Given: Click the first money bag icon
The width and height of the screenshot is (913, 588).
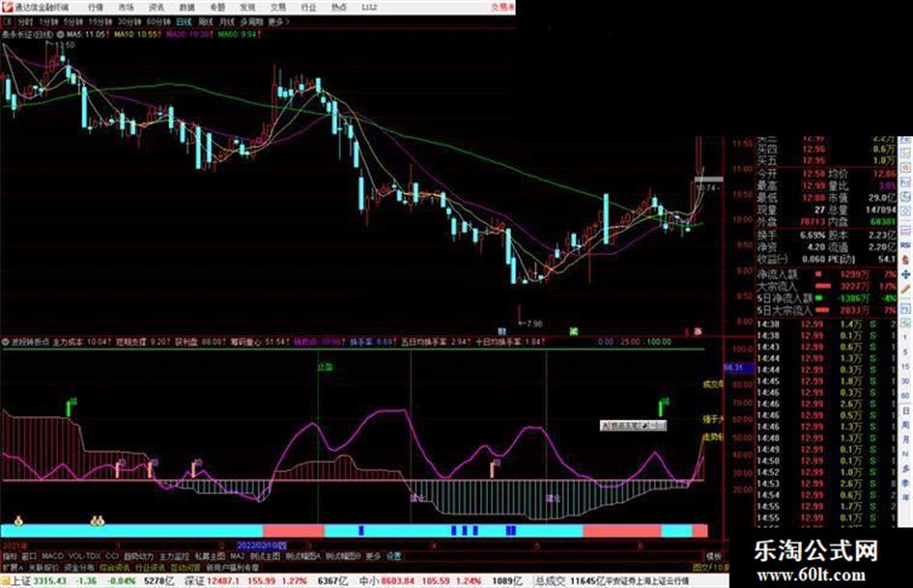Looking at the screenshot, I should (18, 520).
